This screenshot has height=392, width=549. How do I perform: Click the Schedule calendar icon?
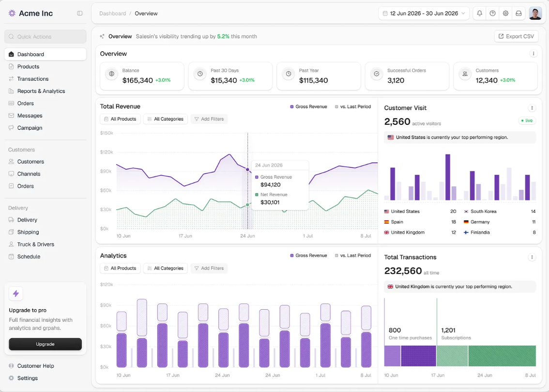pyautogui.click(x=11, y=256)
